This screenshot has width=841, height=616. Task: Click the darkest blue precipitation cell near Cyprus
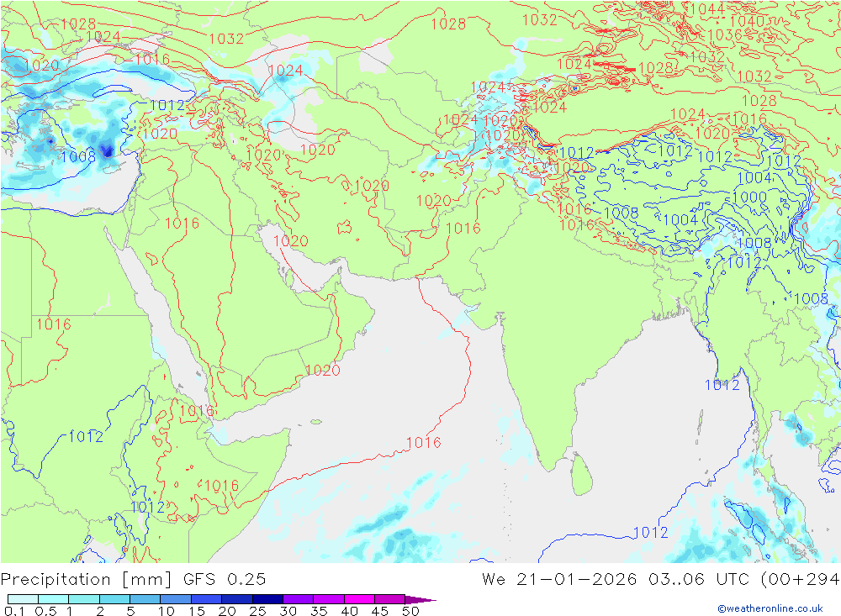108,150
